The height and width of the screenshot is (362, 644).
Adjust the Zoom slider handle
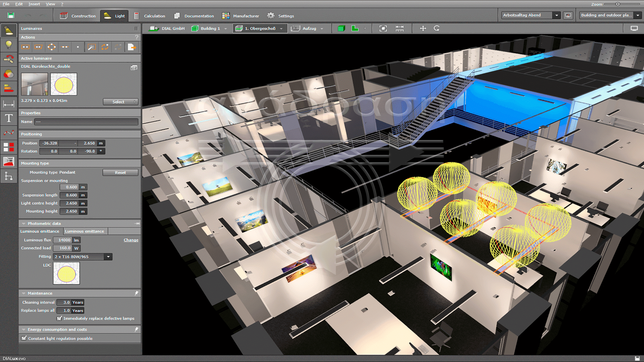[x=617, y=4]
